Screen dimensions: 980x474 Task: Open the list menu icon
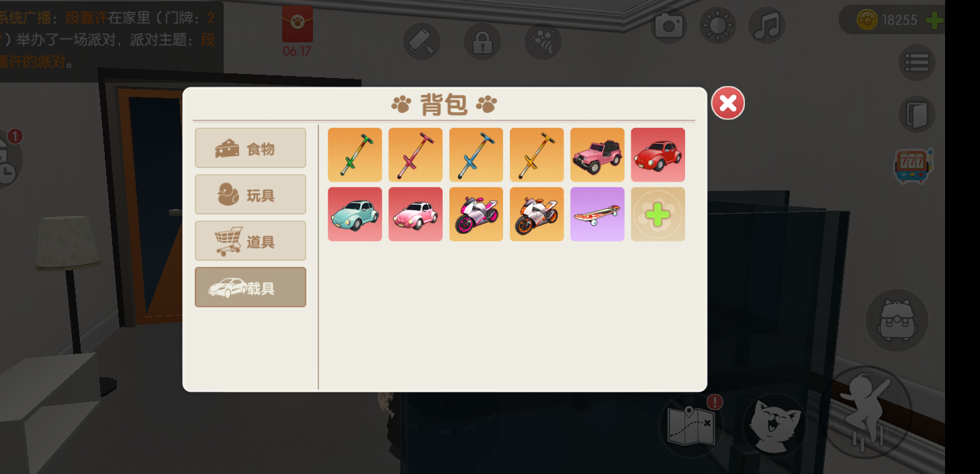(917, 63)
